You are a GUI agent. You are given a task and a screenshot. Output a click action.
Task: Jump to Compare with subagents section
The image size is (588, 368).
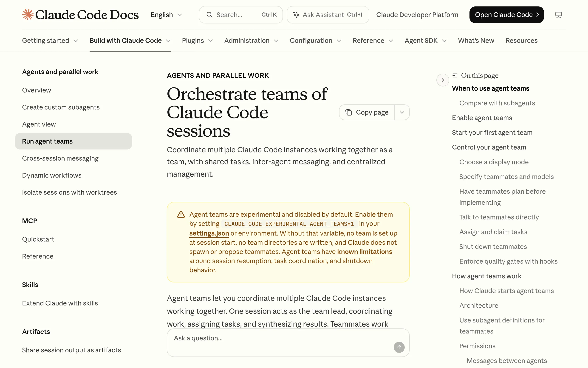(x=497, y=103)
